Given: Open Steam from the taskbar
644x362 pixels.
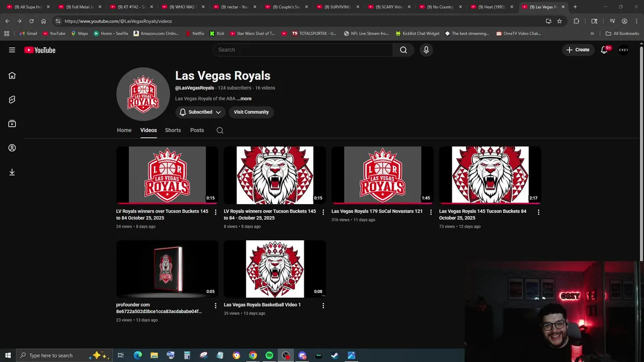Looking at the screenshot, I should coord(335,355).
